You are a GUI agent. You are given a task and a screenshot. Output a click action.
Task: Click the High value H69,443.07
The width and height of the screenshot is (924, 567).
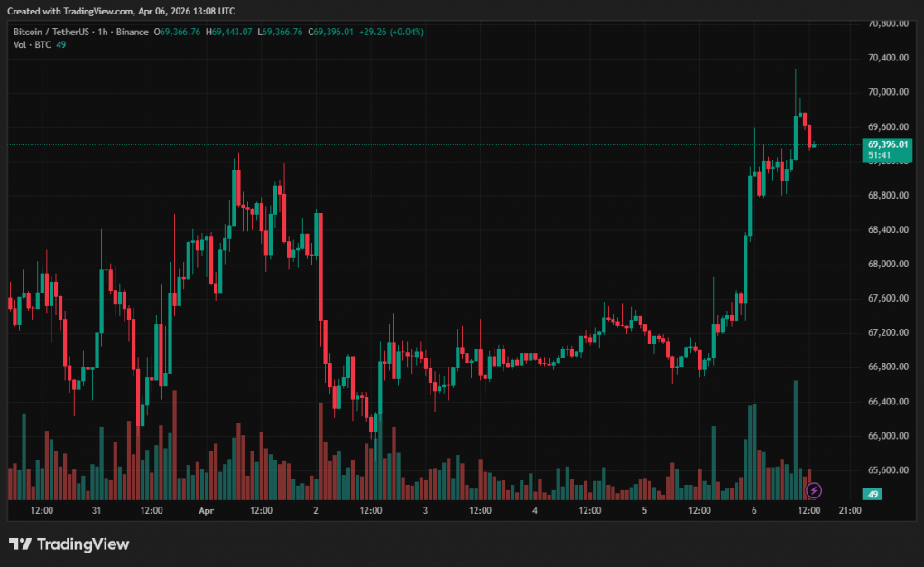click(229, 32)
